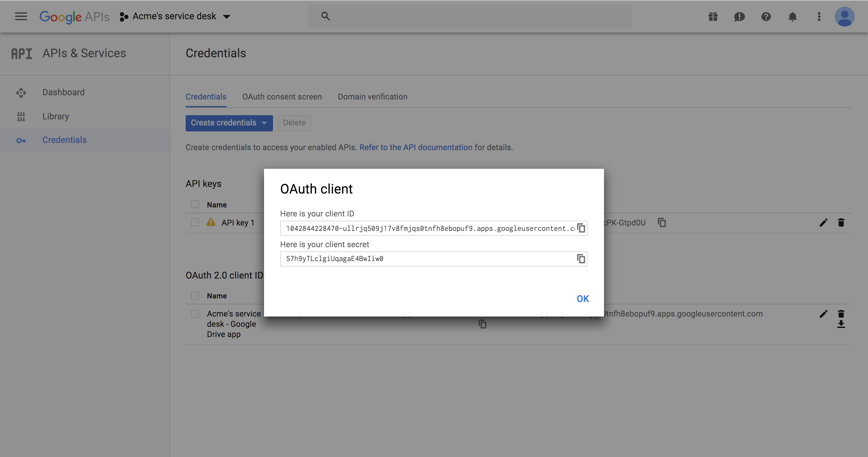Download the OAuth client JSON
The image size is (868, 457).
pyautogui.click(x=841, y=324)
